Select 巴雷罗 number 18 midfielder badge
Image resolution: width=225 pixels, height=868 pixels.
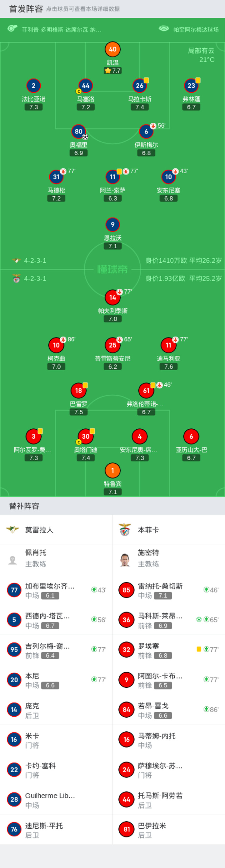click(79, 391)
